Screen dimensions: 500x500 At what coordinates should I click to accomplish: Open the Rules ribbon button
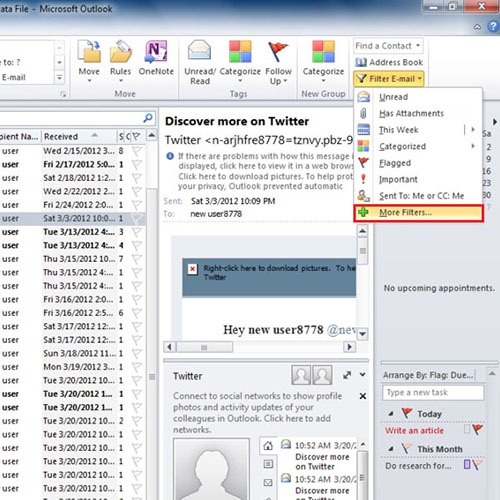pyautogui.click(x=120, y=62)
